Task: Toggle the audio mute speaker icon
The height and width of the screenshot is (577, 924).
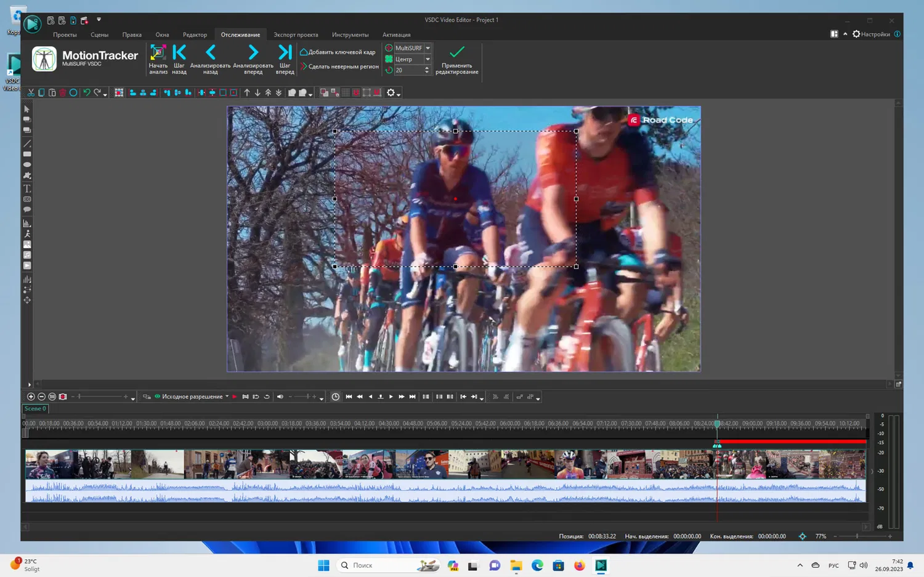Action: (280, 397)
